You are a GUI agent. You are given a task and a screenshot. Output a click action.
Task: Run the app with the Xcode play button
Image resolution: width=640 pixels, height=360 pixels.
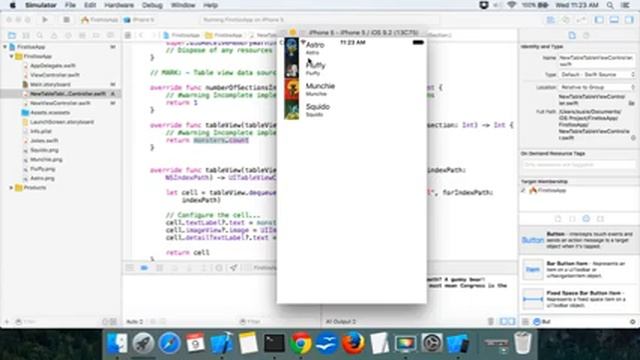pos(45,20)
